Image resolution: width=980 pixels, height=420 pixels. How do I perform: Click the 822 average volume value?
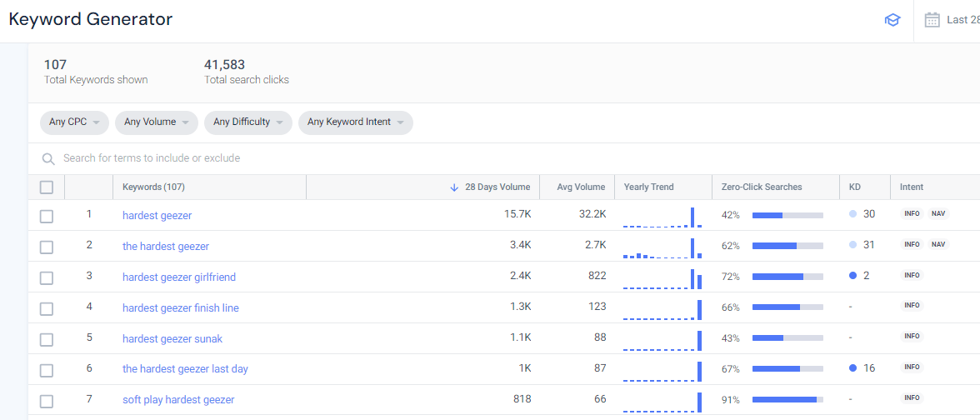(597, 276)
